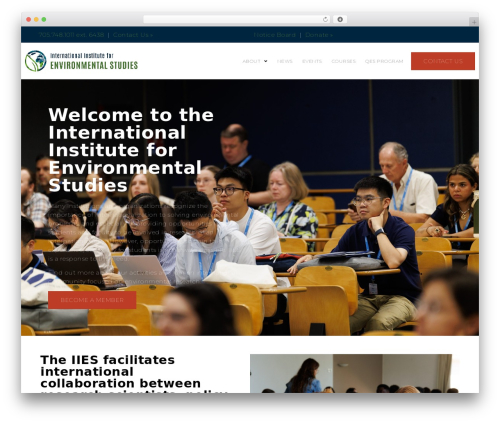This screenshot has height=423, width=500.
Task: Expand the About menu dropdown arrow
Action: [x=266, y=61]
